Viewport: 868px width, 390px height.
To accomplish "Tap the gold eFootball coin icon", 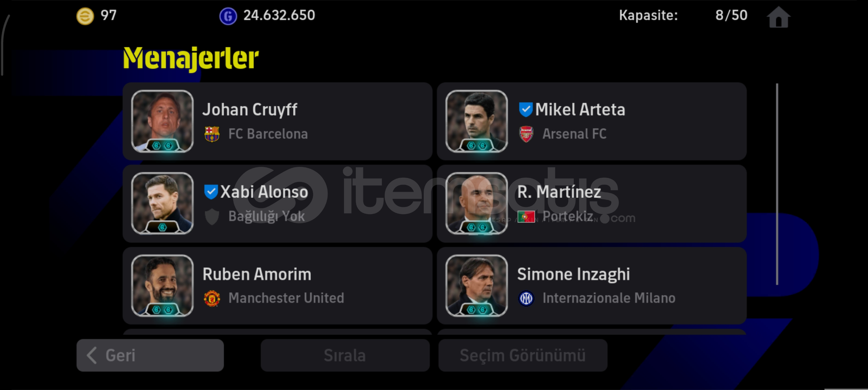I will point(85,16).
